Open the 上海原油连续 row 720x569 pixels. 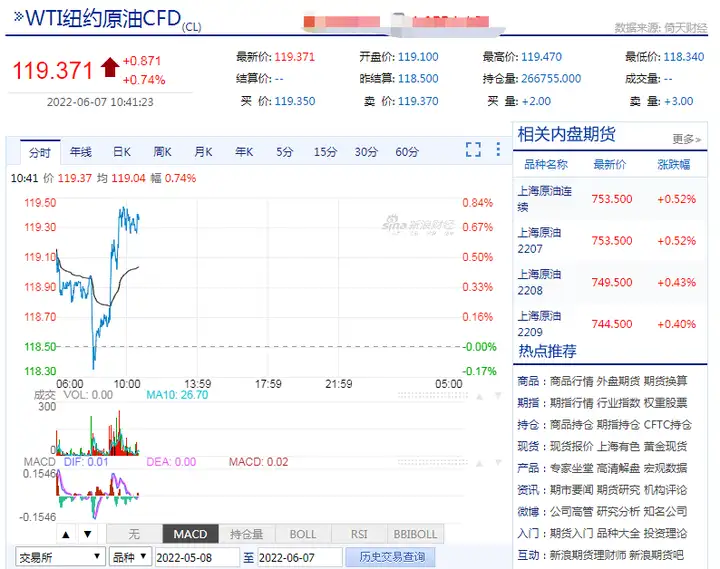click(610, 199)
